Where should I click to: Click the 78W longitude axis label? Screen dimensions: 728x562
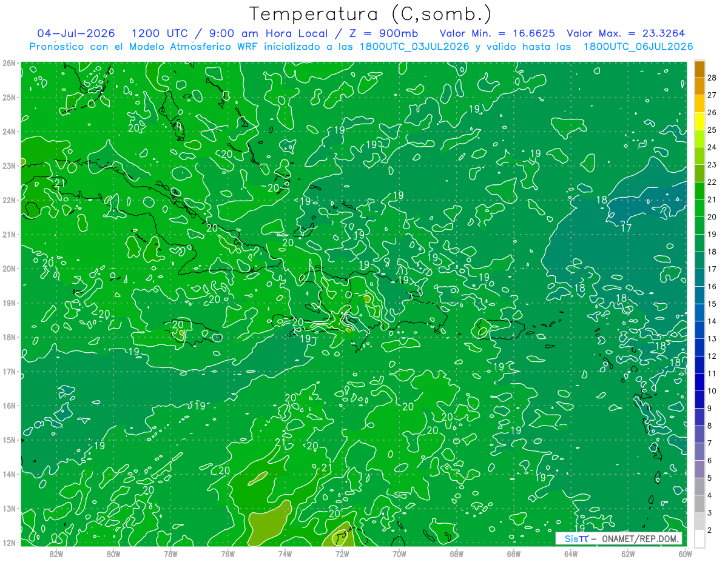tap(170, 553)
